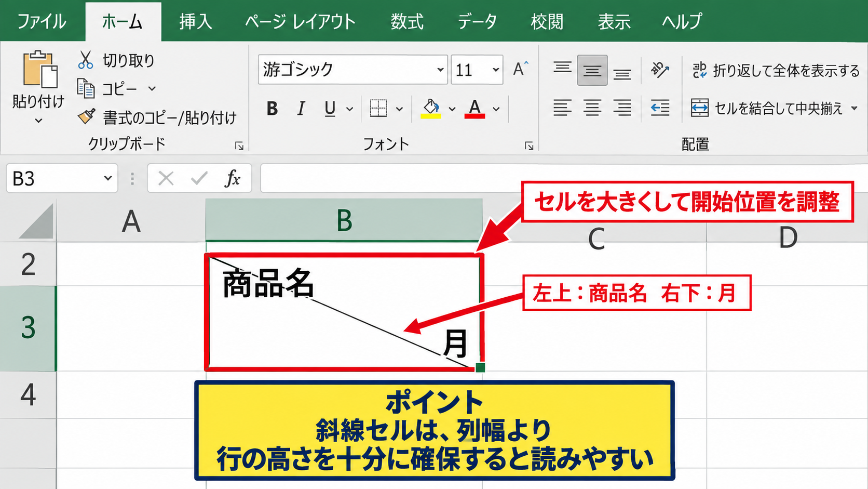This screenshot has width=868, height=489.
Task: Click the Cut (切り取り) scissors icon
Action: [86, 60]
